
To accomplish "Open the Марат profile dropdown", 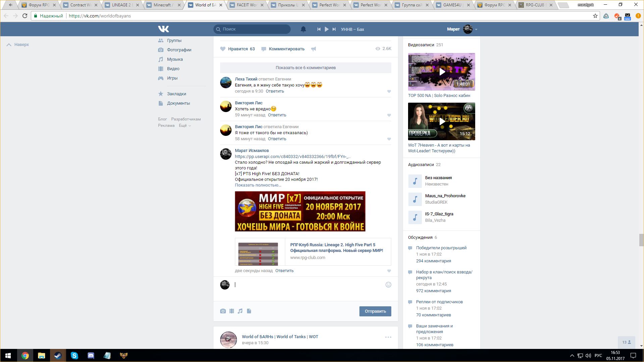I will coord(476,29).
